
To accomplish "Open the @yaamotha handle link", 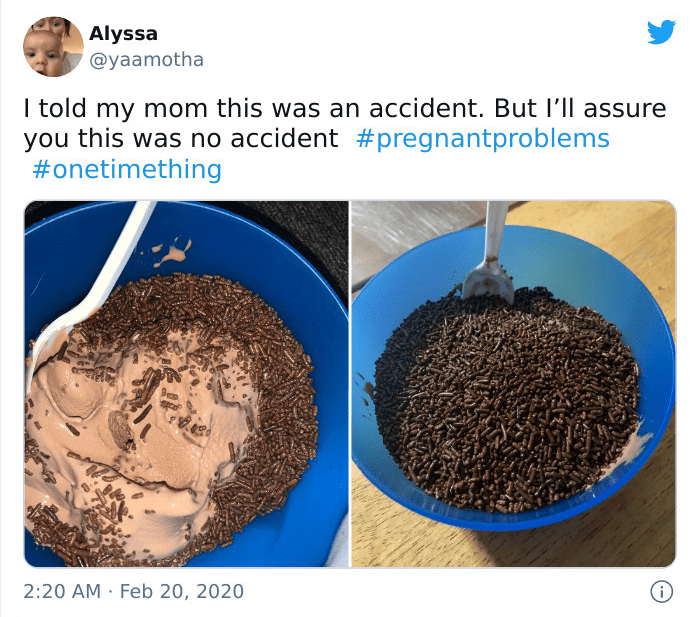I will (x=146, y=60).
